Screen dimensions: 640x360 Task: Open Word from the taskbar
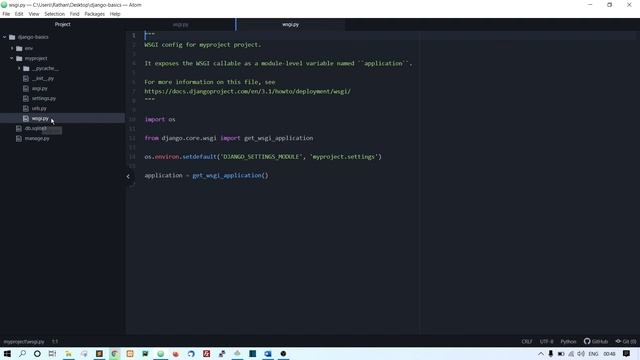pos(268,354)
